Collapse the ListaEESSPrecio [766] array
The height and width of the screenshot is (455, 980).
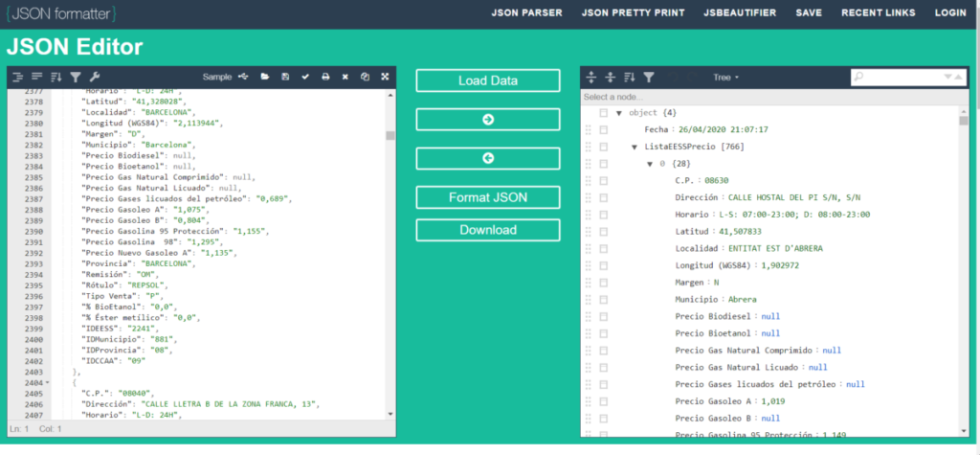635,148
